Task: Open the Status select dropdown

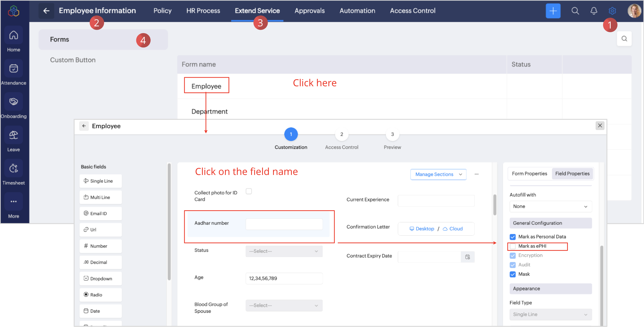Action: tap(284, 251)
